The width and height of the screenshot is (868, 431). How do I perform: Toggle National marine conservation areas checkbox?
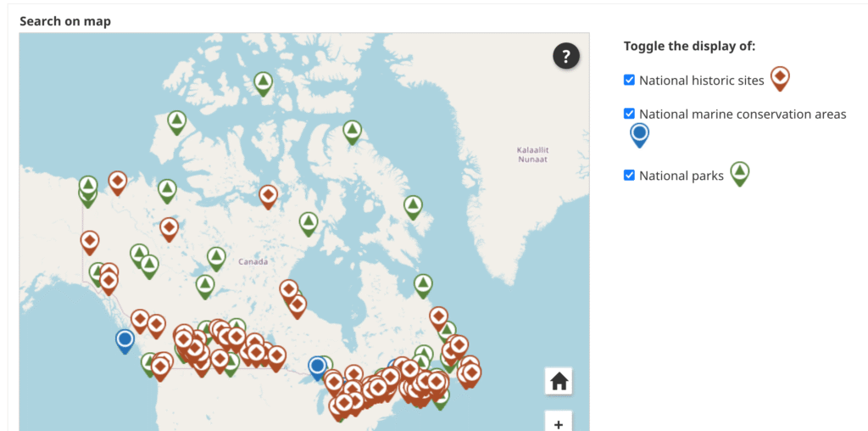(629, 114)
